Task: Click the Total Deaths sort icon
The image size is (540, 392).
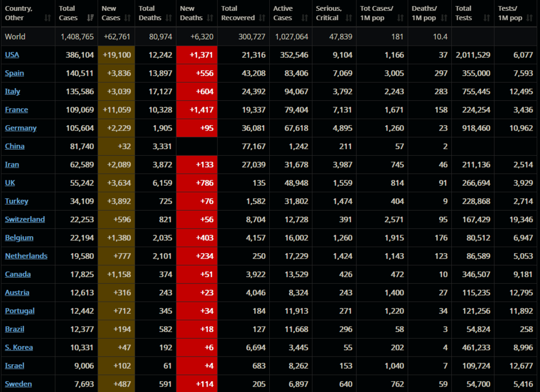Action: 169,18
